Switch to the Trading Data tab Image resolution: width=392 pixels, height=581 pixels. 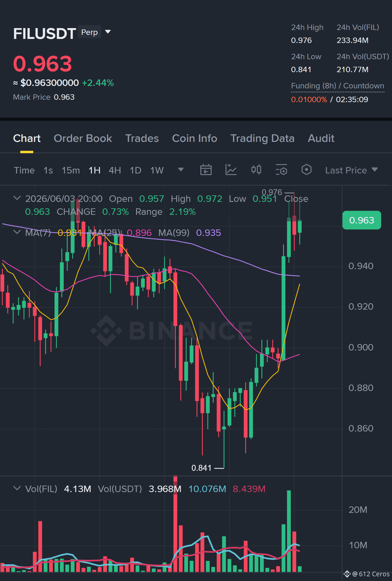tap(262, 138)
